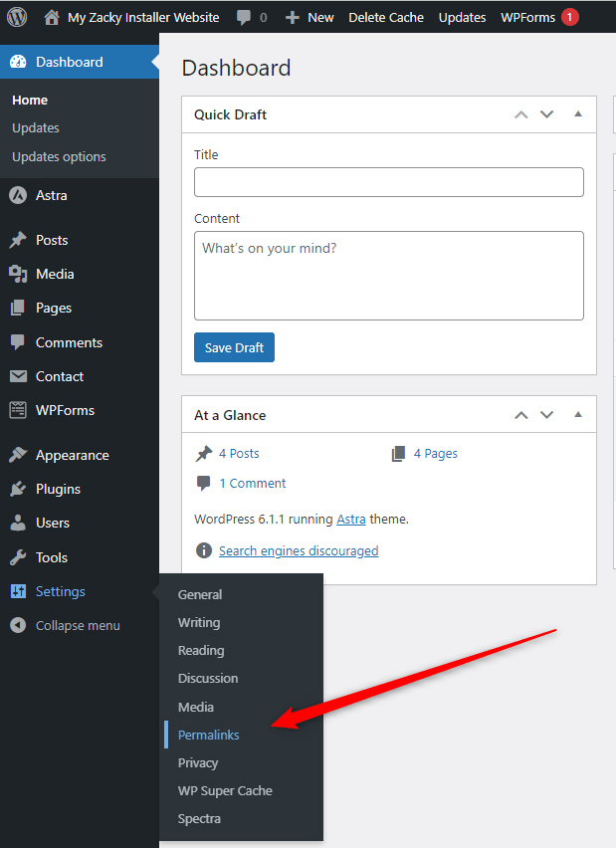Viewport: 616px width, 848px height.
Task: Open Updates options under Dashboard
Action: click(x=59, y=157)
